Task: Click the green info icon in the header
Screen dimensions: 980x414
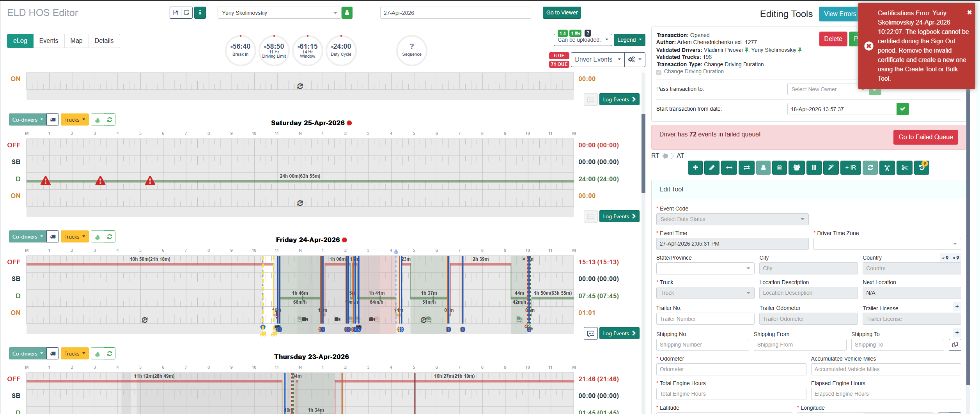Action: pyautogui.click(x=200, y=13)
